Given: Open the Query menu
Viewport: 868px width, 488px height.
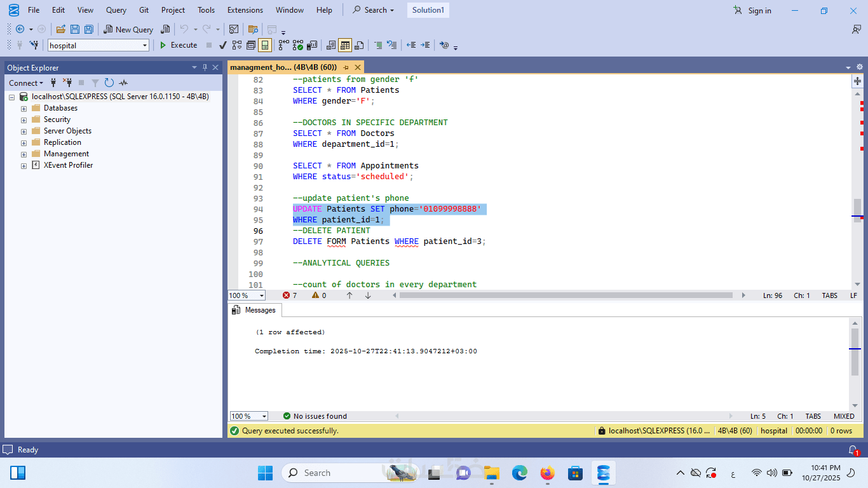Looking at the screenshot, I should [116, 10].
